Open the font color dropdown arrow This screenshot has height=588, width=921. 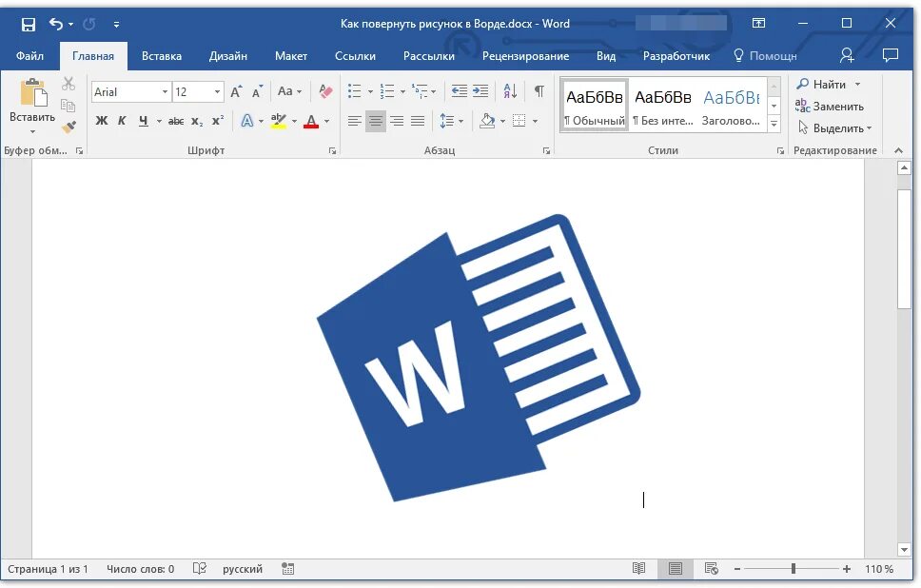click(x=327, y=122)
